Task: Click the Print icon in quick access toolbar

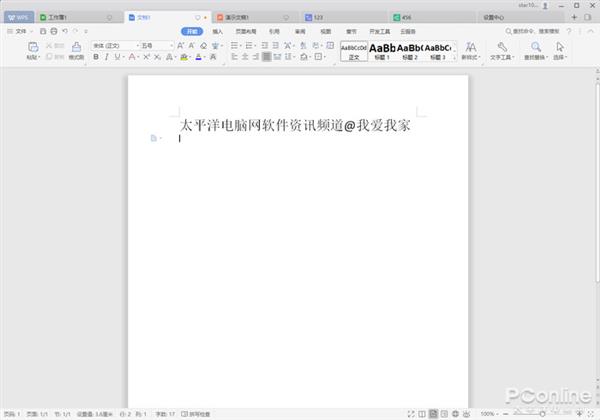Action: point(54,31)
